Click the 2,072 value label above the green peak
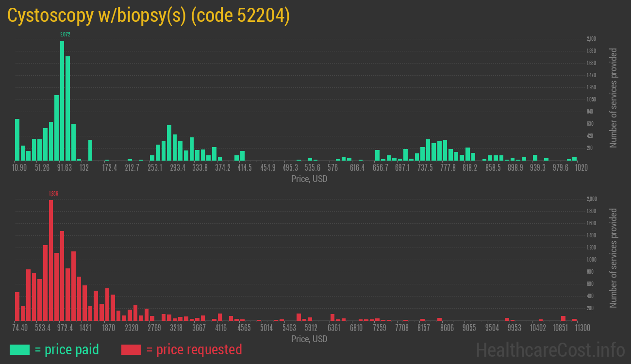The height and width of the screenshot is (364, 631). point(66,34)
